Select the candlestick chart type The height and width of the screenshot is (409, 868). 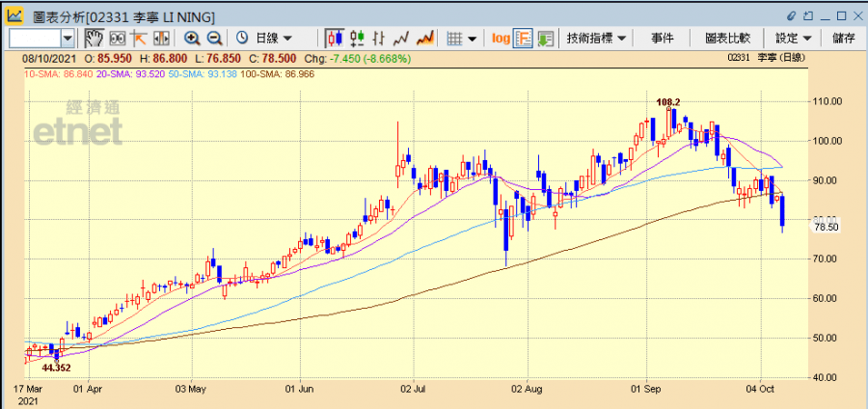coord(335,38)
